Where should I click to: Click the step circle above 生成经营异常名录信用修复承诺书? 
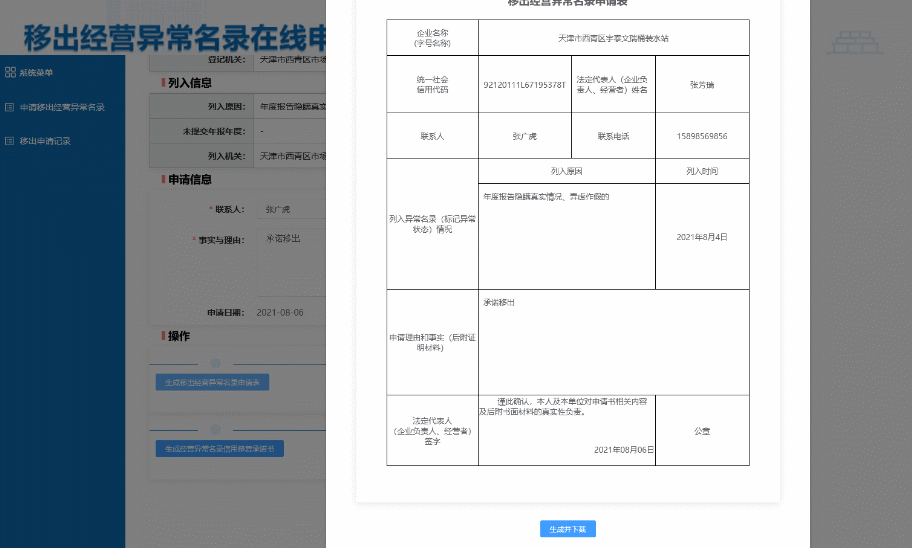click(x=215, y=431)
